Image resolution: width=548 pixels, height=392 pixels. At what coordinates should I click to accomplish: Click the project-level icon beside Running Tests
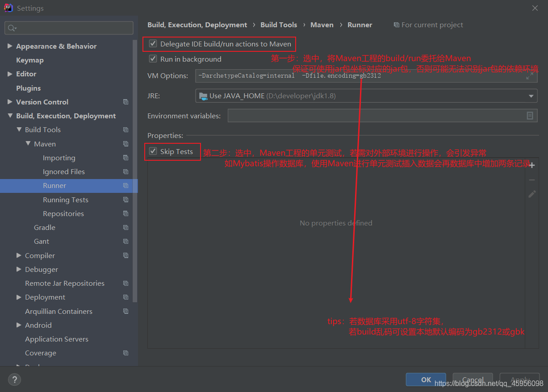(125, 200)
